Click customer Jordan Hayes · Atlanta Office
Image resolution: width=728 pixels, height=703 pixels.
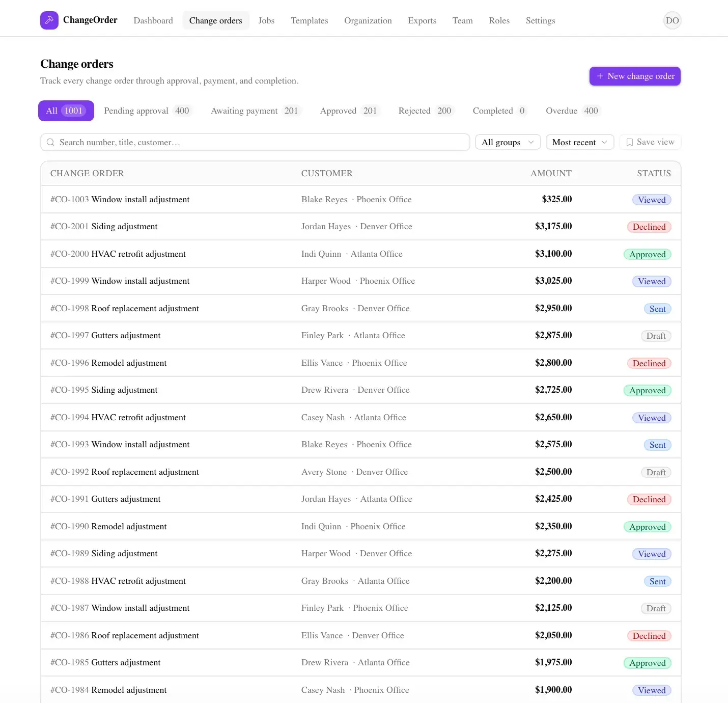coord(357,499)
